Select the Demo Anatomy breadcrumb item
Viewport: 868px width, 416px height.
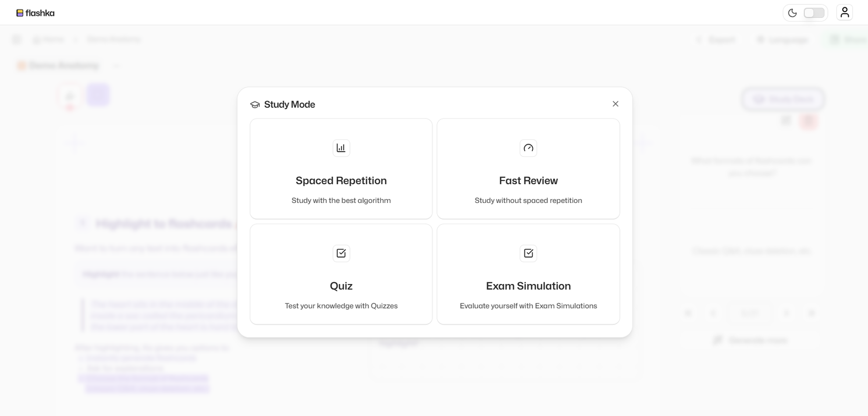113,39
